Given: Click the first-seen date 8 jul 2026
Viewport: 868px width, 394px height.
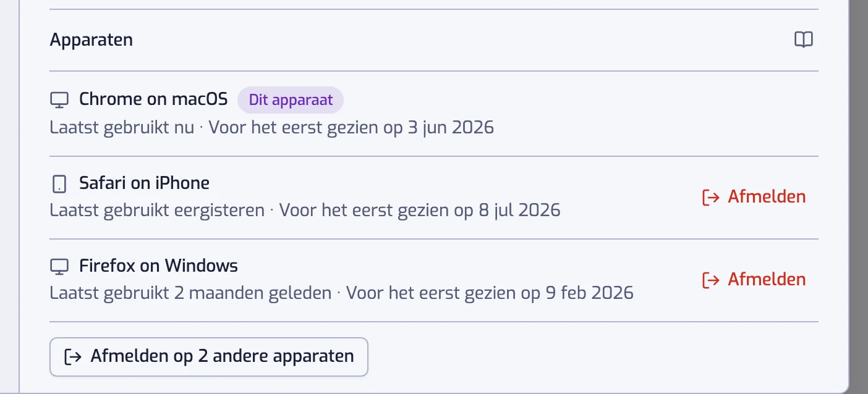Looking at the screenshot, I should click(519, 211).
